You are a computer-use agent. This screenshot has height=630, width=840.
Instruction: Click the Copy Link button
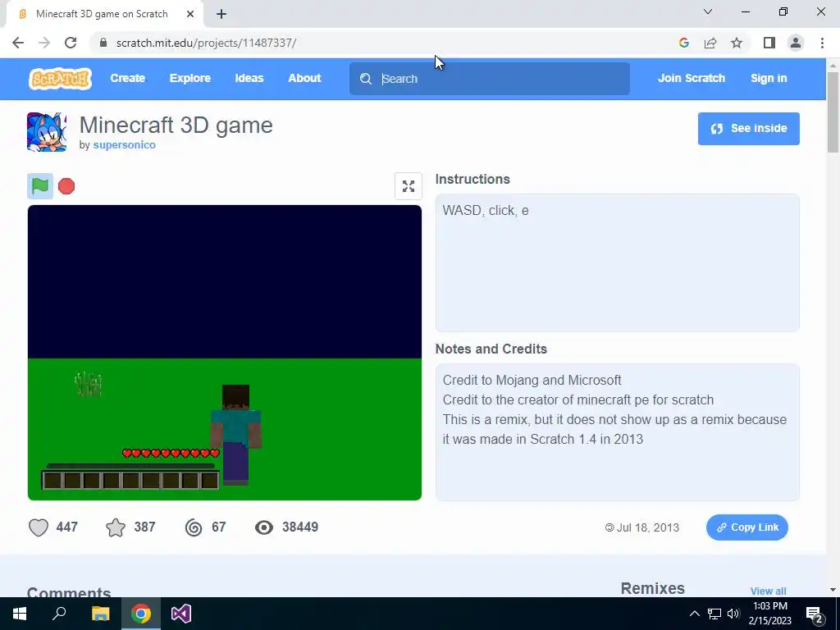(746, 527)
